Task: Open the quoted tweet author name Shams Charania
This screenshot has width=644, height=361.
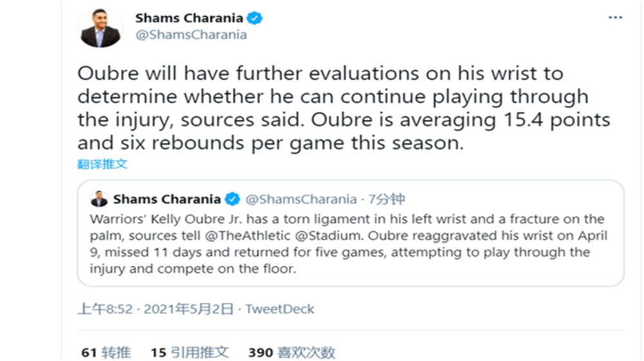Action: pyautogui.click(x=167, y=199)
